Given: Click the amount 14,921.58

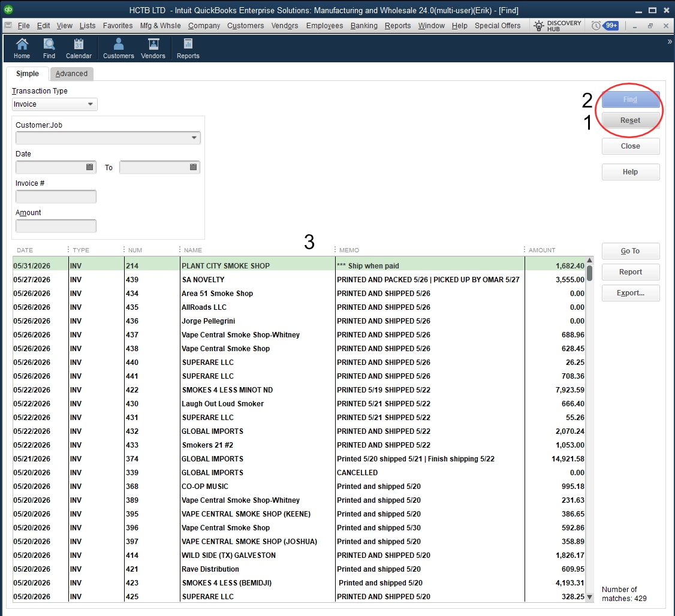Looking at the screenshot, I should tap(568, 459).
